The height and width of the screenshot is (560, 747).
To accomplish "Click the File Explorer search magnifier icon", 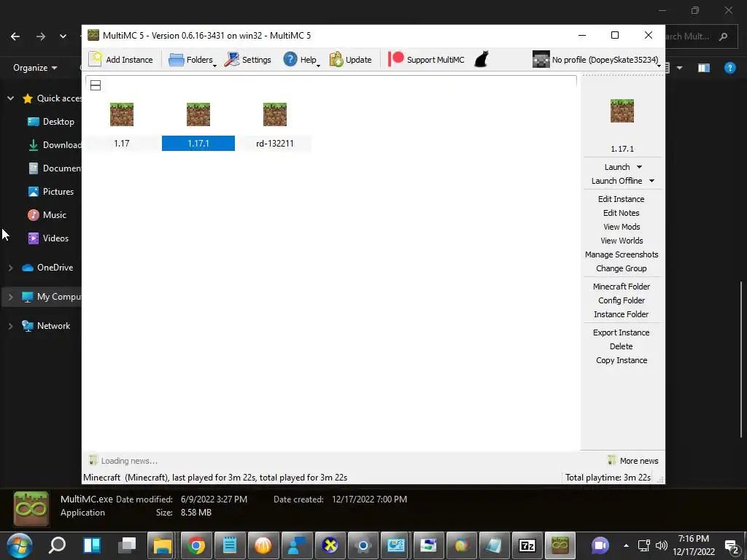I will [x=723, y=36].
